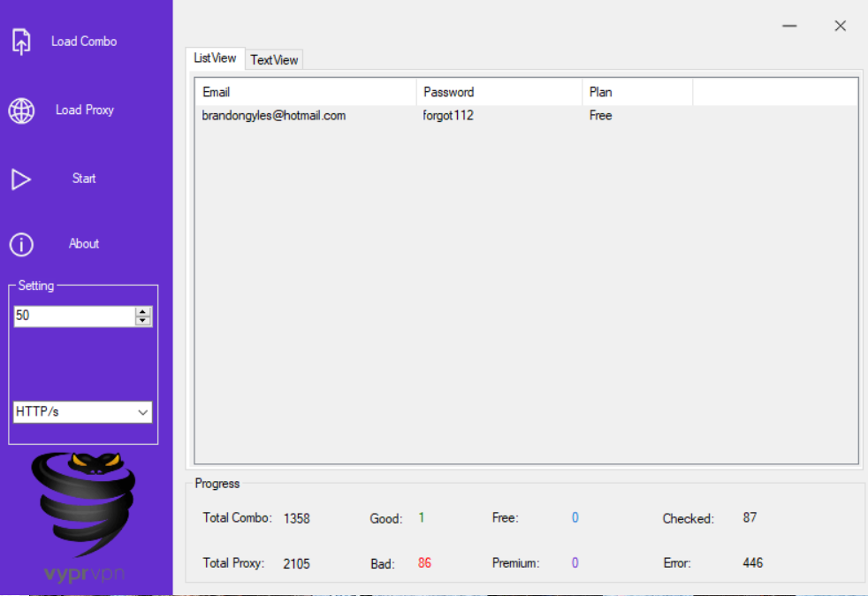Viewport: 868px width, 596px height.
Task: Click the Premium count value 0
Action: tap(575, 563)
